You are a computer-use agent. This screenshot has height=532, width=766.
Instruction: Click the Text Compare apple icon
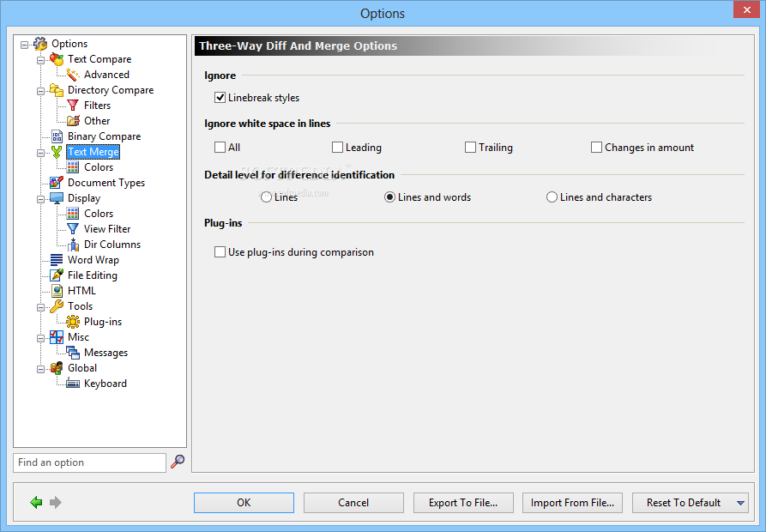[57, 59]
